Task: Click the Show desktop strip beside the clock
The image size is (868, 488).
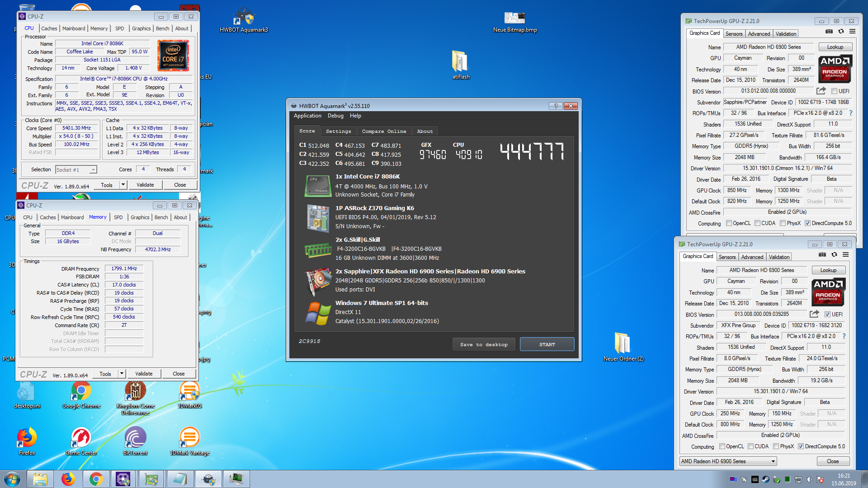Action: pos(864,479)
